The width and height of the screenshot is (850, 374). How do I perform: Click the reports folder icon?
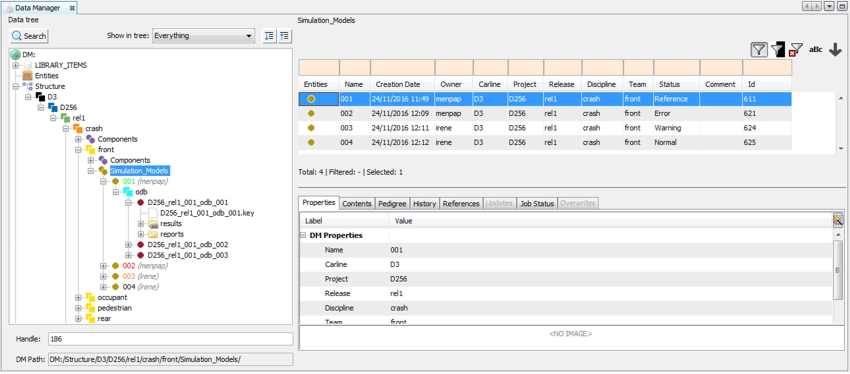pos(153,234)
